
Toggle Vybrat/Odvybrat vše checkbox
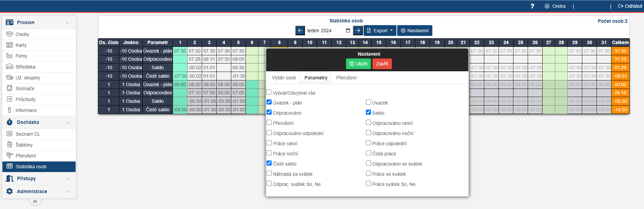coord(269,92)
